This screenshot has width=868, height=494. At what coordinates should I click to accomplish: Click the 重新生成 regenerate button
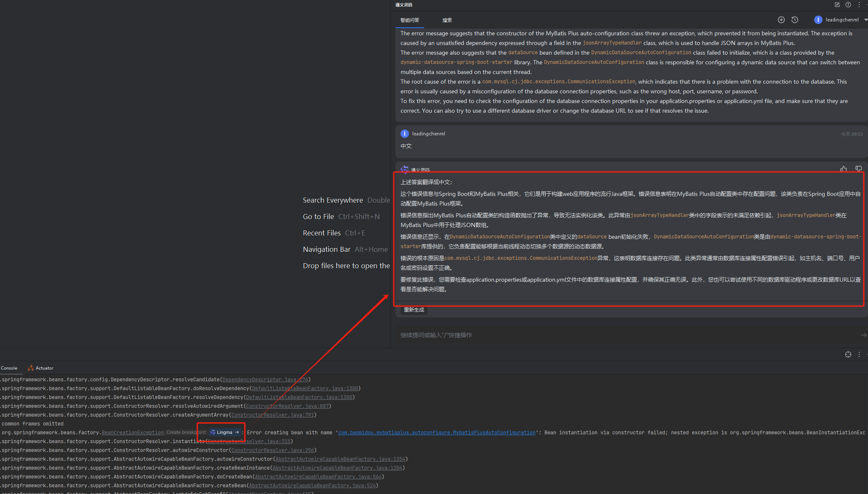point(414,310)
